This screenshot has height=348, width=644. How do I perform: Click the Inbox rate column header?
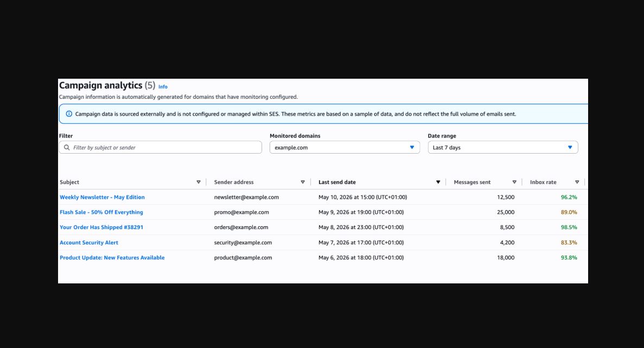543,182
